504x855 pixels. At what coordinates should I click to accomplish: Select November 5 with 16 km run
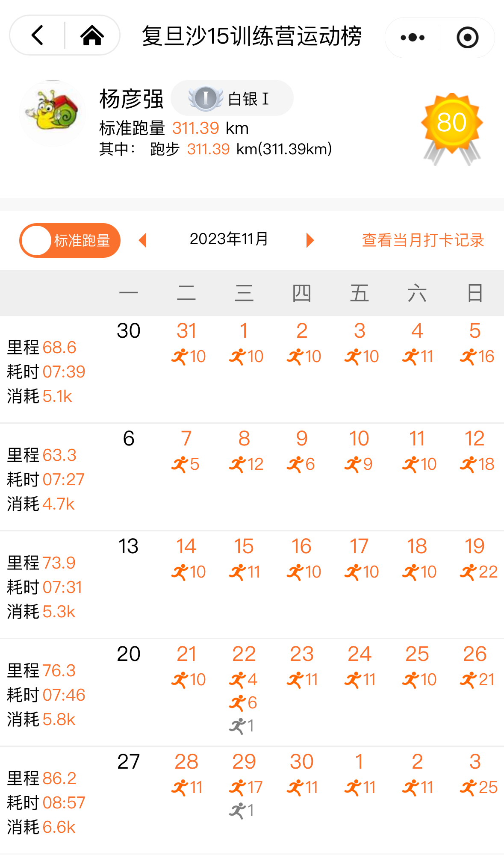pyautogui.click(x=475, y=343)
